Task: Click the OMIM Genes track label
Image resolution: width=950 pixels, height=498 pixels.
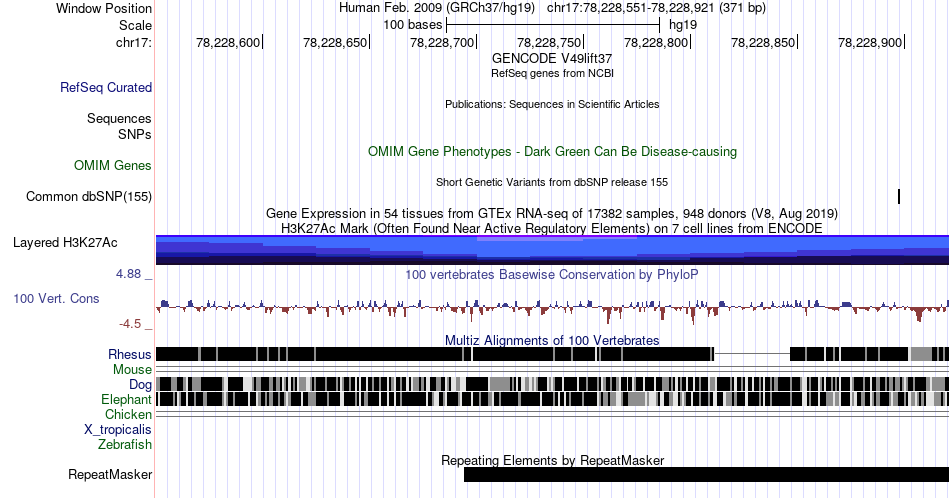Action: point(113,165)
